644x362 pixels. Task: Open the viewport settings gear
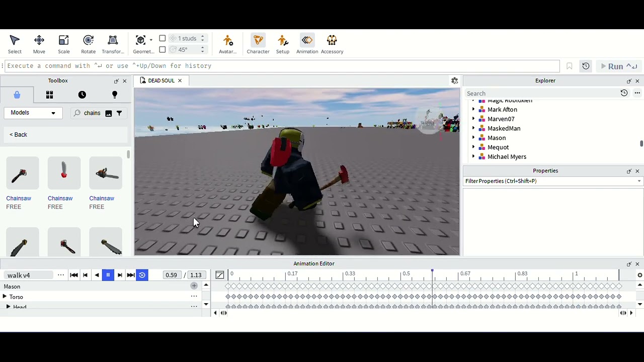[x=454, y=80]
